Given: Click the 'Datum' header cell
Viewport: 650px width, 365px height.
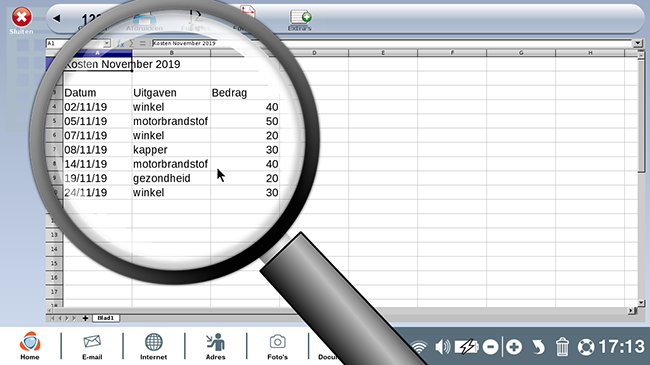Looking at the screenshot, I should click(97, 92).
